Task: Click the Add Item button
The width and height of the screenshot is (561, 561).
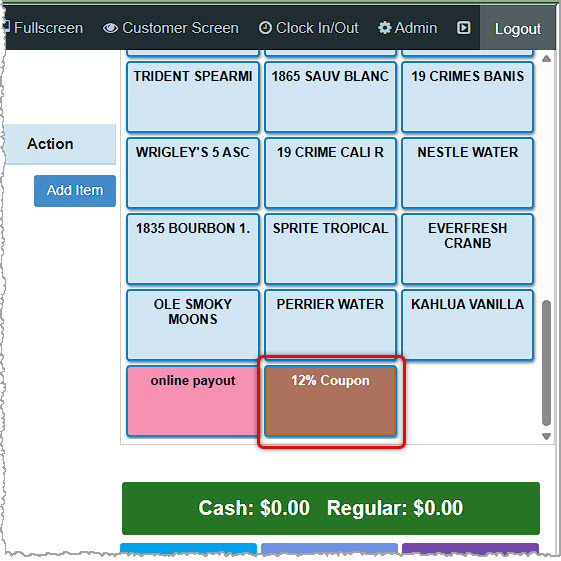Action: [75, 191]
